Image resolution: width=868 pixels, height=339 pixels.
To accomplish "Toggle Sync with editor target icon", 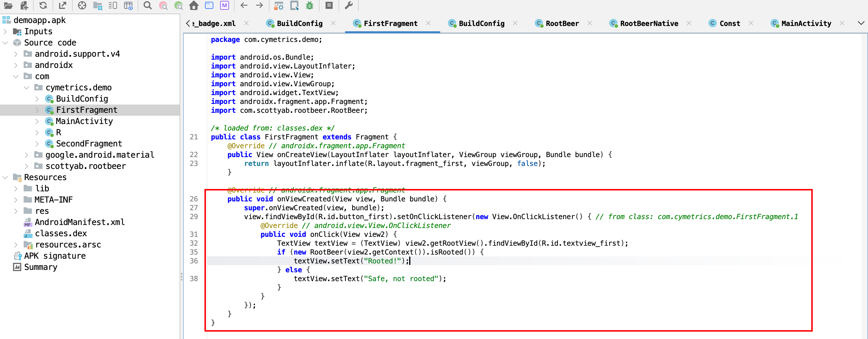I will tap(82, 5).
